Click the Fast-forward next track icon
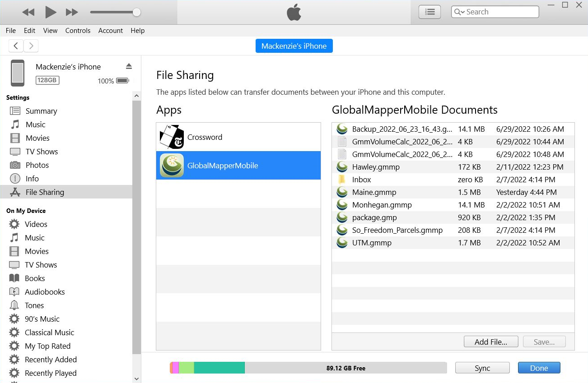 (x=72, y=12)
